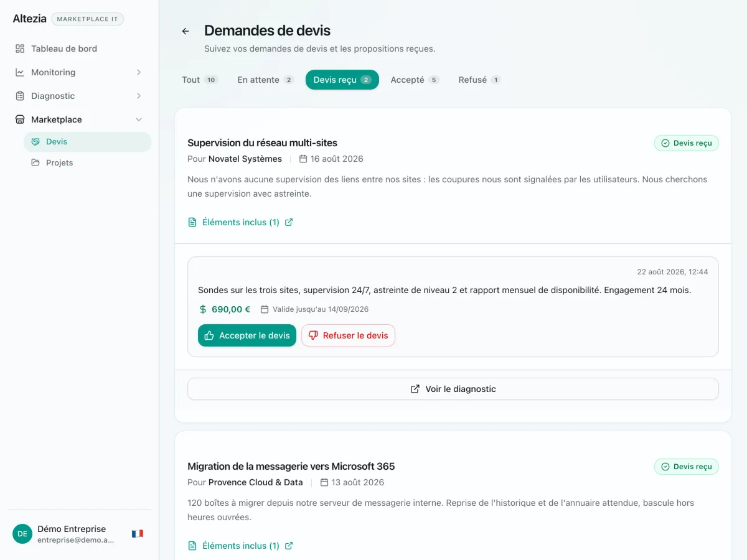
Task: Open the Démo Entreprise account name
Action: tap(72, 529)
